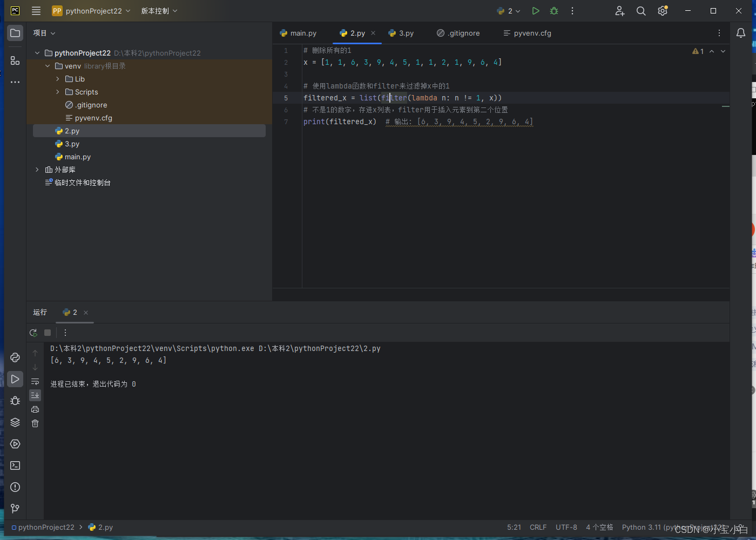Toggle soft-wrap in console output
Image resolution: width=756 pixels, height=540 pixels.
tap(35, 381)
